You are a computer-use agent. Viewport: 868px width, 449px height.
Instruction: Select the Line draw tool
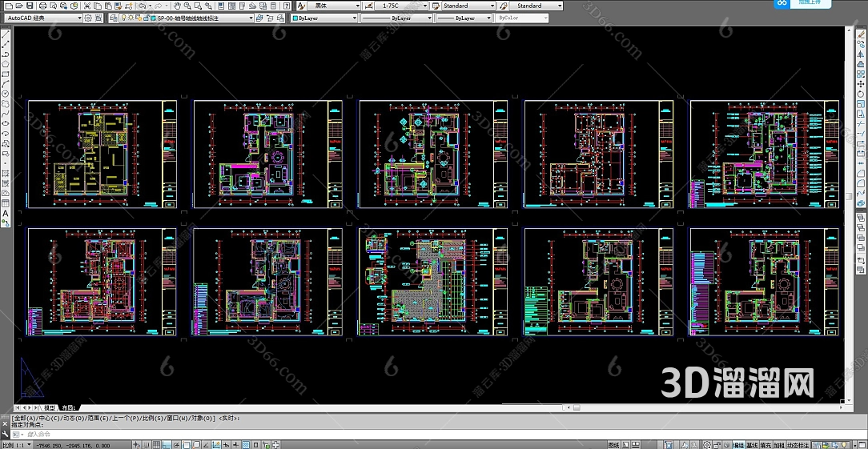point(6,34)
